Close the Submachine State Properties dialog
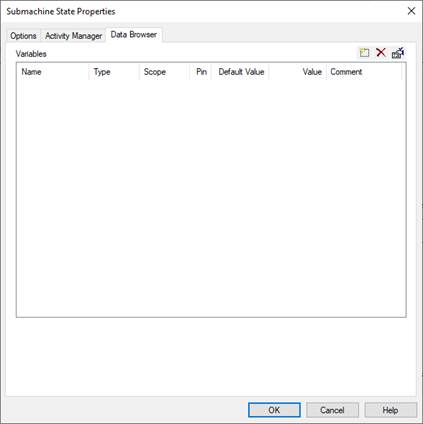Screen dimensions: 423x424 [411, 11]
